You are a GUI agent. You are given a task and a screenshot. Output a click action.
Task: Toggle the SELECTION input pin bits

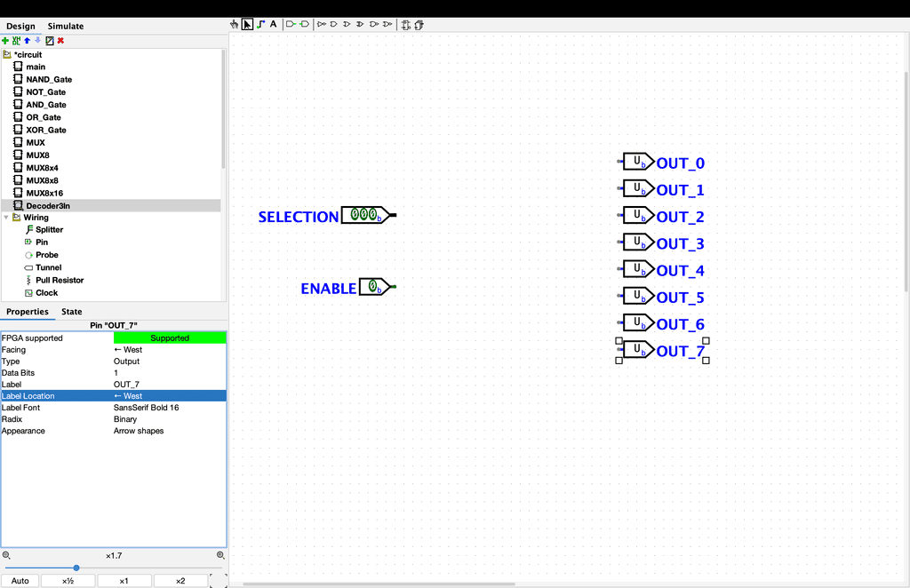tap(363, 215)
